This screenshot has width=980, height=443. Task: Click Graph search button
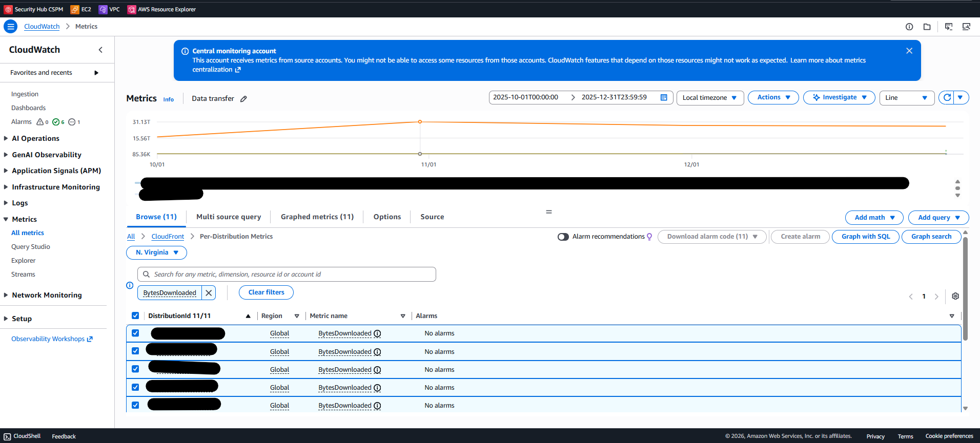pyautogui.click(x=931, y=237)
